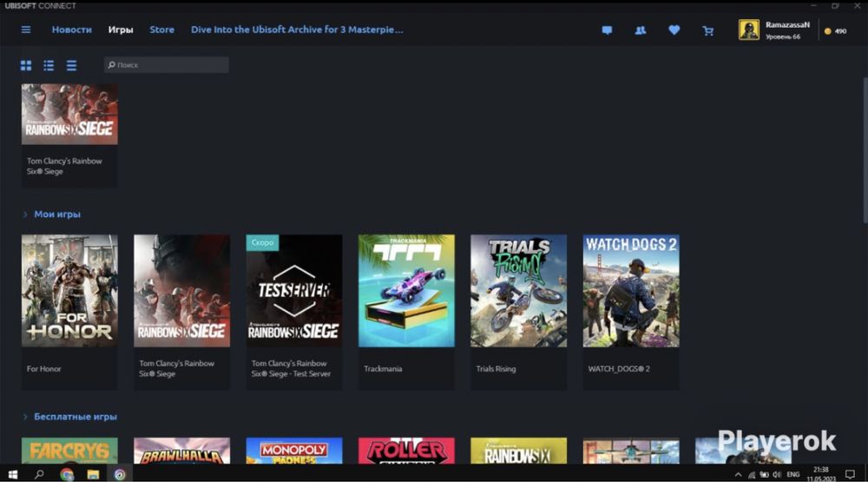Switch to compact list view
Image resolution: width=868 pixels, height=482 pixels.
point(71,65)
